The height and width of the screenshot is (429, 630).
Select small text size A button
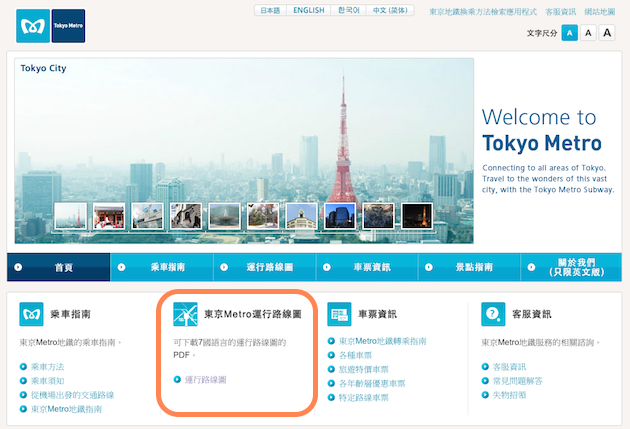tap(569, 33)
